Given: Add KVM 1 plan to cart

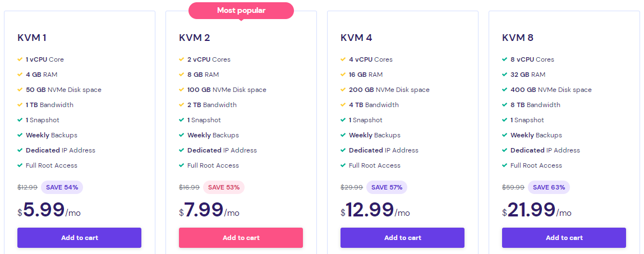Looking at the screenshot, I should pyautogui.click(x=79, y=238).
